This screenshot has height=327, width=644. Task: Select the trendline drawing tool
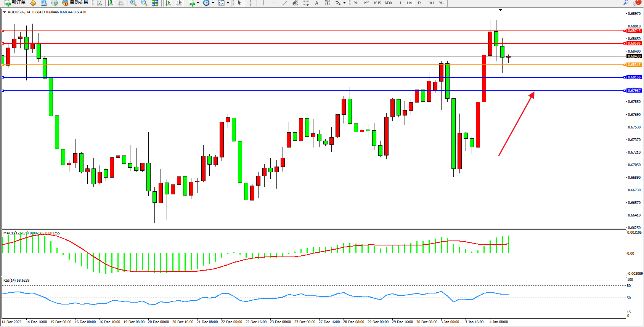click(284, 3)
